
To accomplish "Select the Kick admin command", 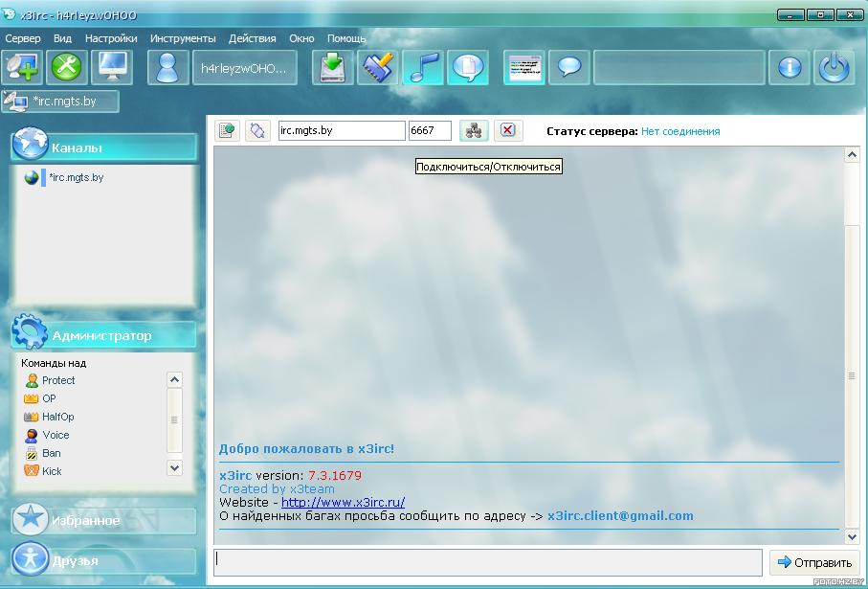I will point(52,471).
